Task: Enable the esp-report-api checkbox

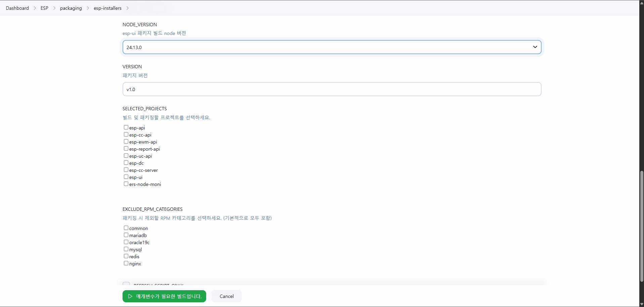Action: point(126,149)
